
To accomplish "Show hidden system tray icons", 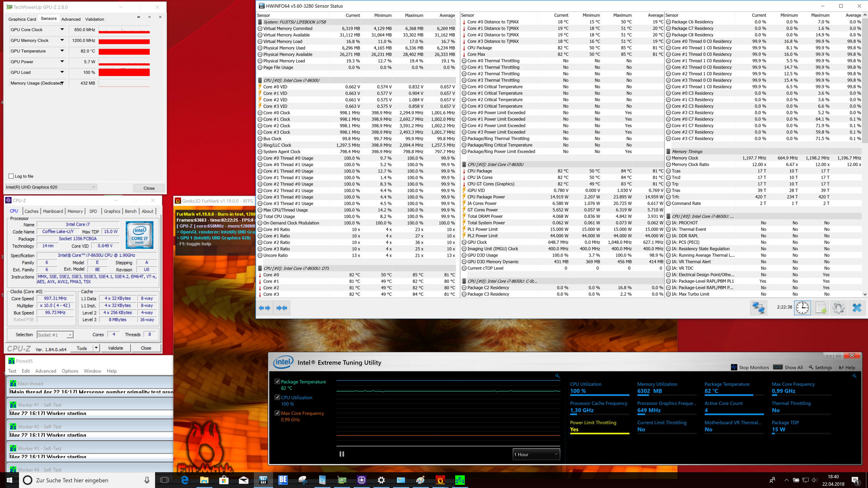I will point(786,480).
